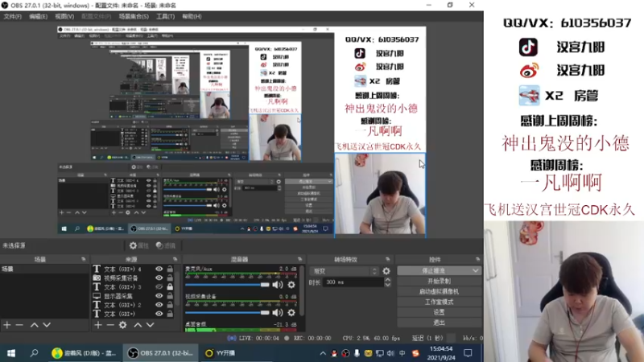This screenshot has width=644, height=362.
Task: Show the hidden 文本 (GDI+) 3 source
Action: click(x=159, y=287)
